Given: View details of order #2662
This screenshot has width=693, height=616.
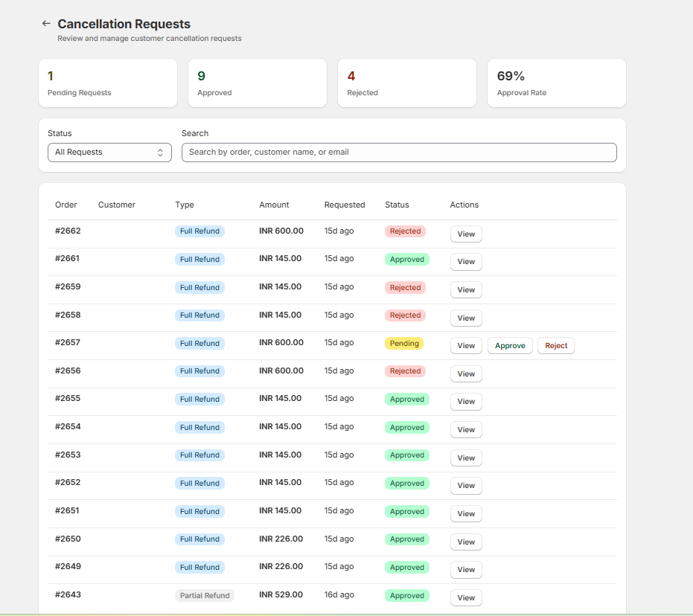Looking at the screenshot, I should 465,234.
